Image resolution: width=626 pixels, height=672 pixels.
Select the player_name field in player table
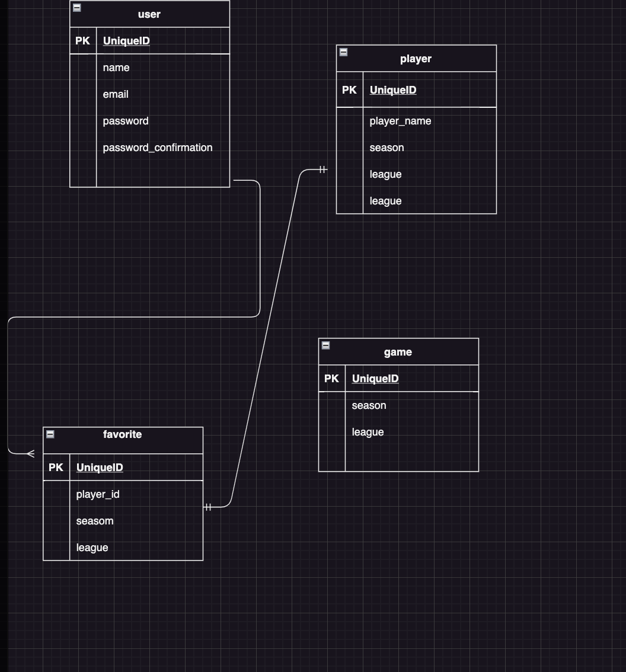click(400, 121)
